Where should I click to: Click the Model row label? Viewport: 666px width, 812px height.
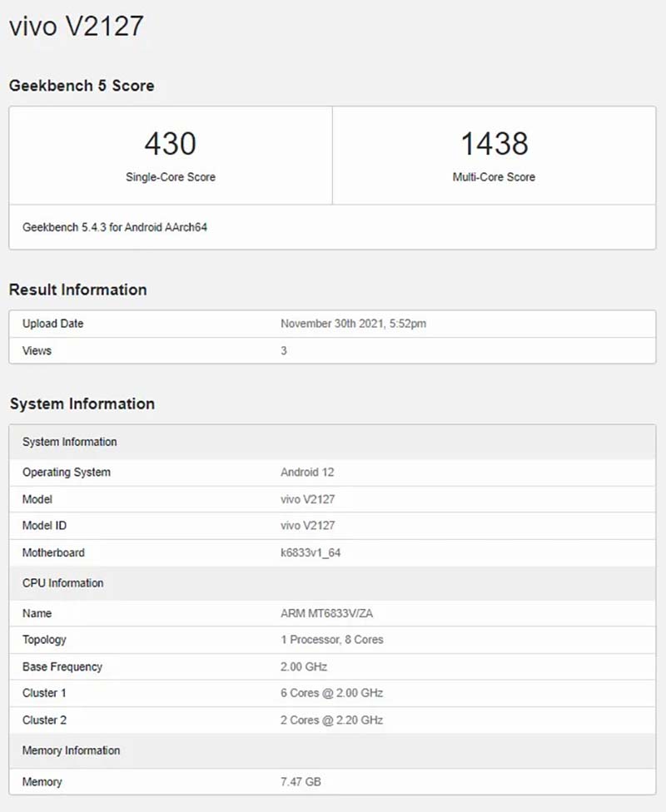[x=37, y=499]
